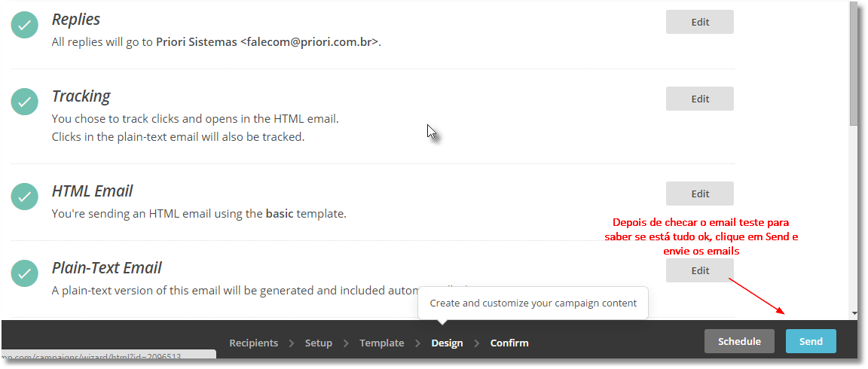Go to the Recipients step
This screenshot has height=369, width=868.
click(253, 343)
